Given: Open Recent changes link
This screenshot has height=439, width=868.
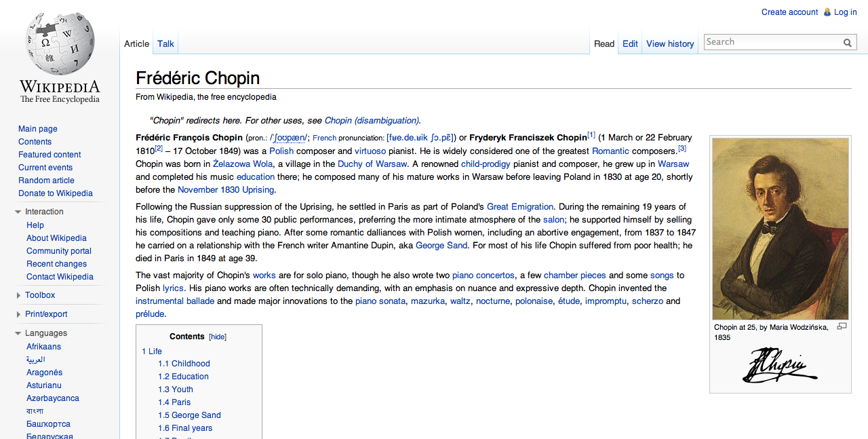Looking at the screenshot, I should [56, 264].
